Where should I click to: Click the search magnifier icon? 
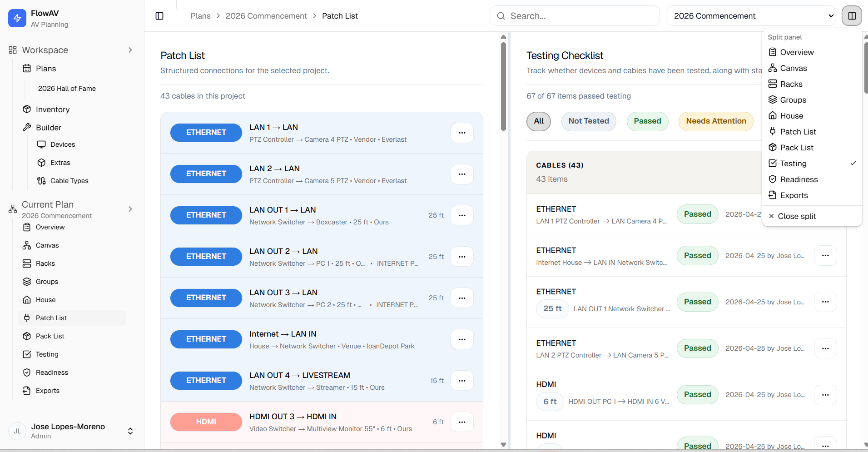(501, 16)
